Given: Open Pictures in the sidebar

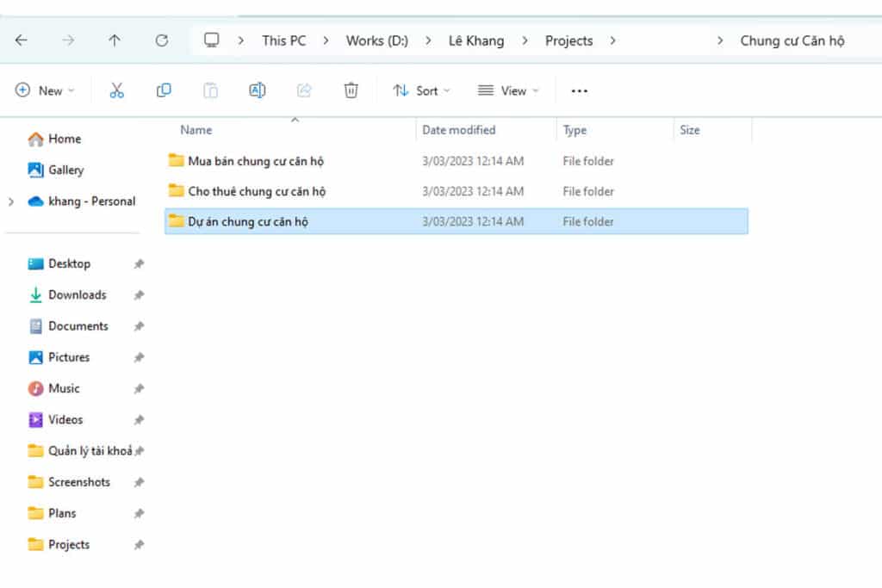Looking at the screenshot, I should click(x=59, y=357).
